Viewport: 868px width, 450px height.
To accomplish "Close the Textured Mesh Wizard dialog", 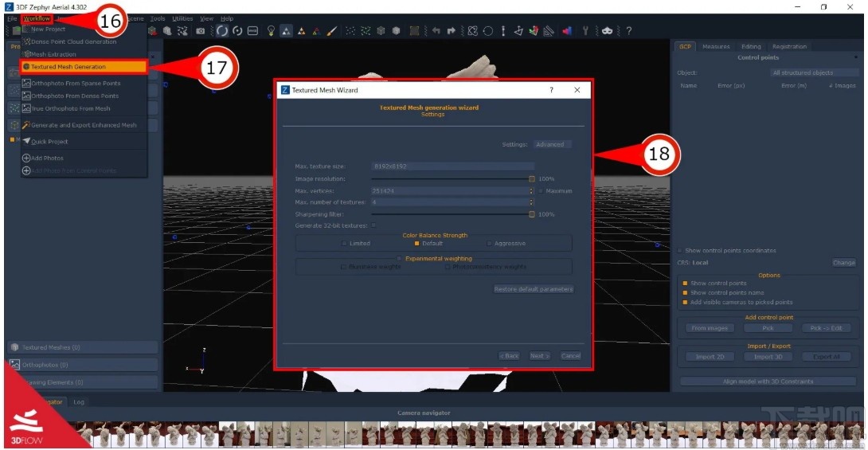I will coord(577,90).
